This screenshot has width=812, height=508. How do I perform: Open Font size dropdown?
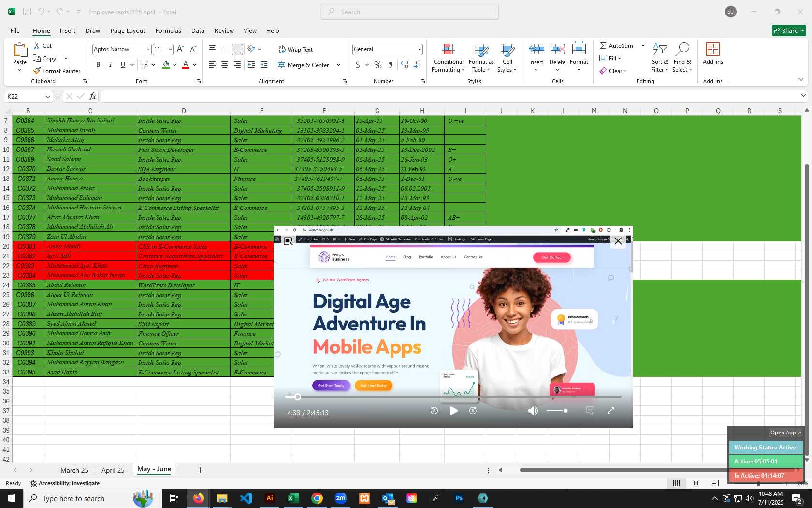pos(170,49)
